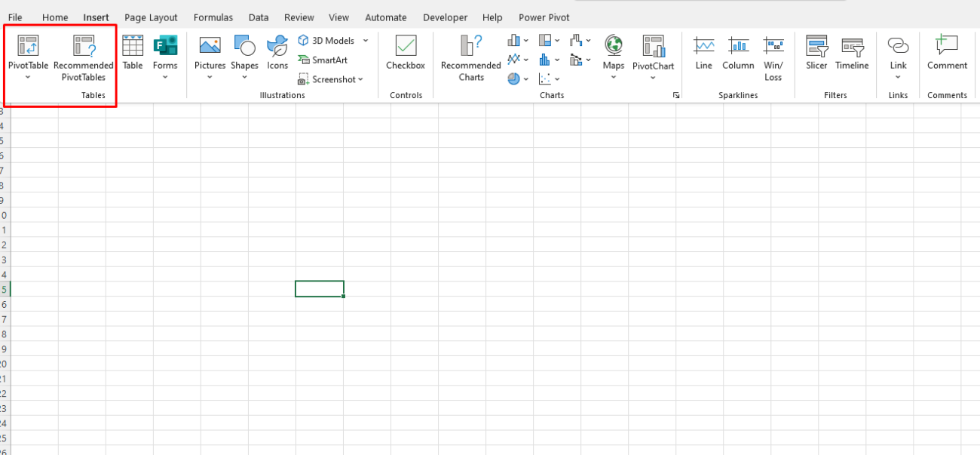
Task: Switch to the Automate tab
Action: [386, 17]
